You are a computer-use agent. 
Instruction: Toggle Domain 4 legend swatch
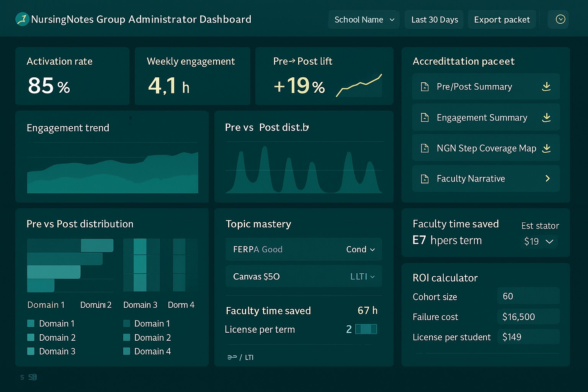point(127,351)
